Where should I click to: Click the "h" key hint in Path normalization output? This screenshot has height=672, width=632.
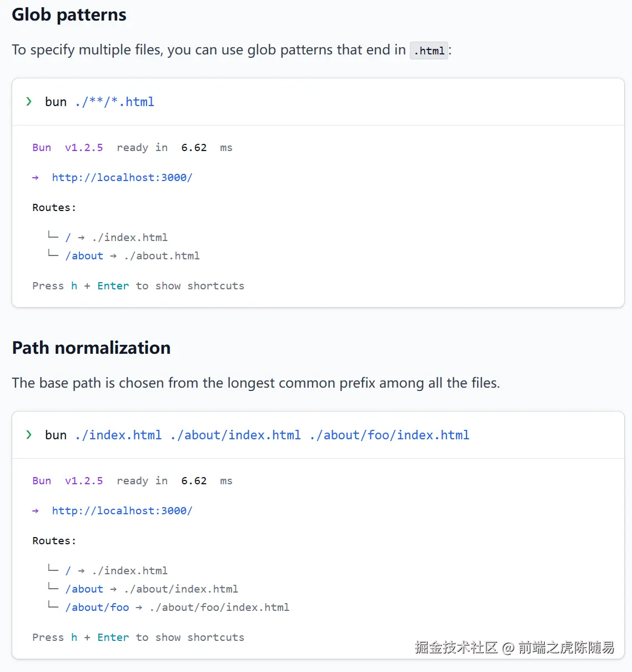(74, 638)
